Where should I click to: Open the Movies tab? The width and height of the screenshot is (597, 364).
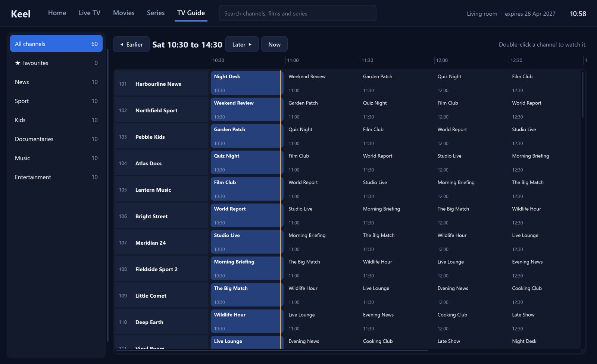coord(124,13)
